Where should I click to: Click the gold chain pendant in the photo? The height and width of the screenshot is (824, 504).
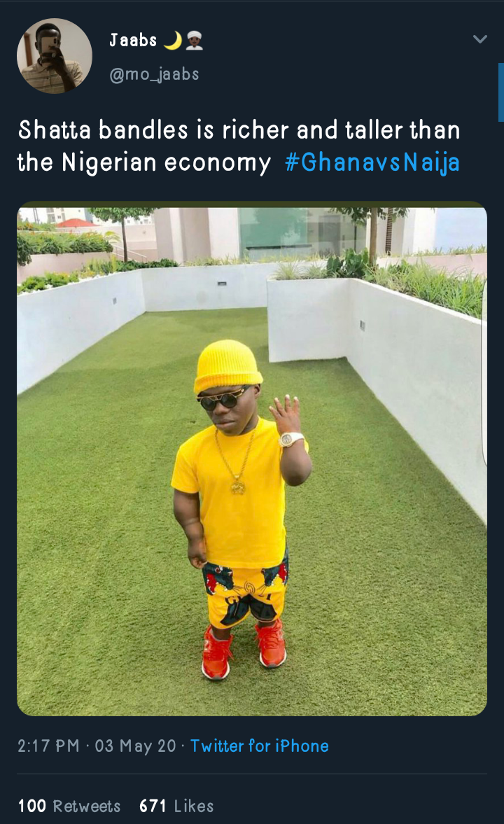click(x=238, y=486)
